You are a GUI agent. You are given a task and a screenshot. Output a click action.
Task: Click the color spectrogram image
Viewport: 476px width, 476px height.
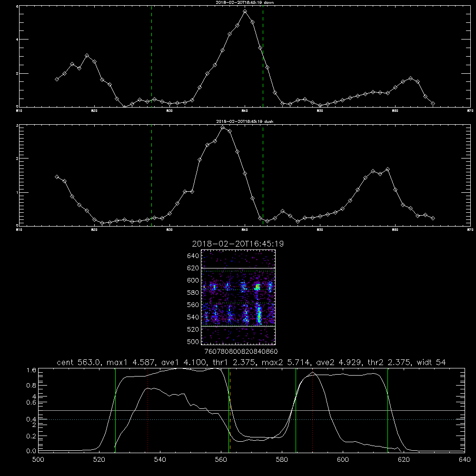pos(238,297)
